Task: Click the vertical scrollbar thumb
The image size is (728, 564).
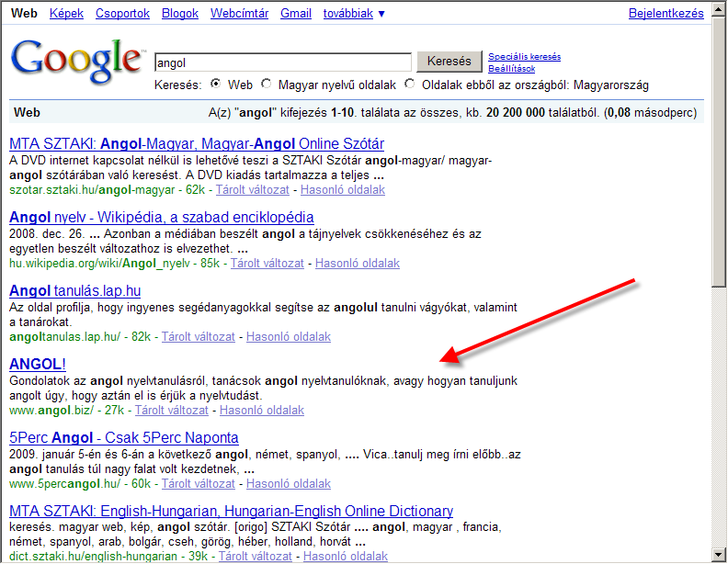Action: pos(719,152)
